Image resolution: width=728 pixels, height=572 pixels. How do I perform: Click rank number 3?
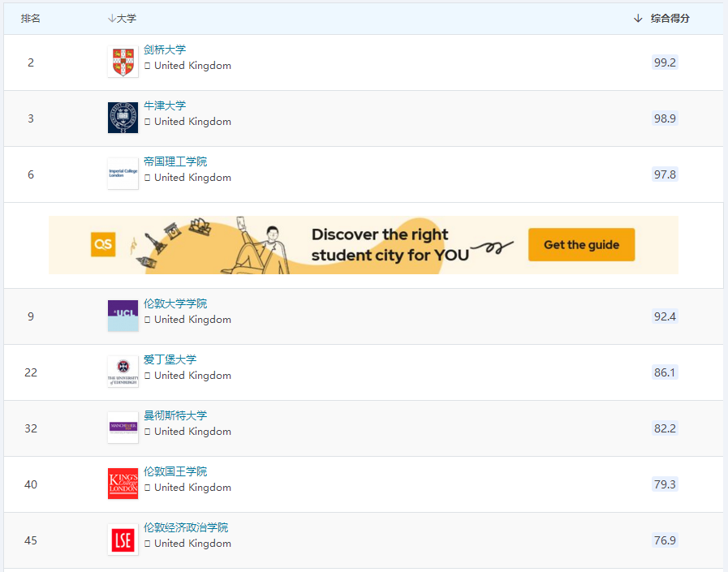tap(31, 118)
